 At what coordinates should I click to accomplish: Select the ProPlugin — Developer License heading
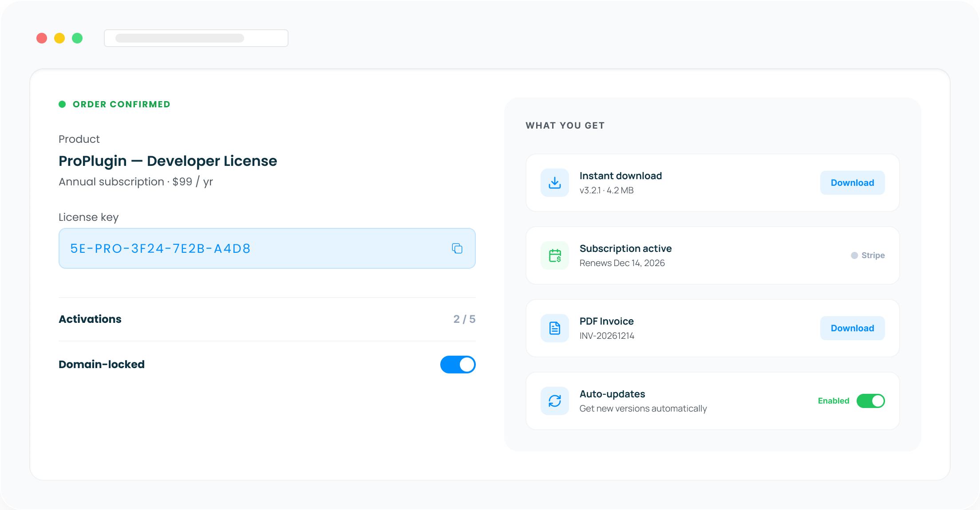tap(168, 161)
